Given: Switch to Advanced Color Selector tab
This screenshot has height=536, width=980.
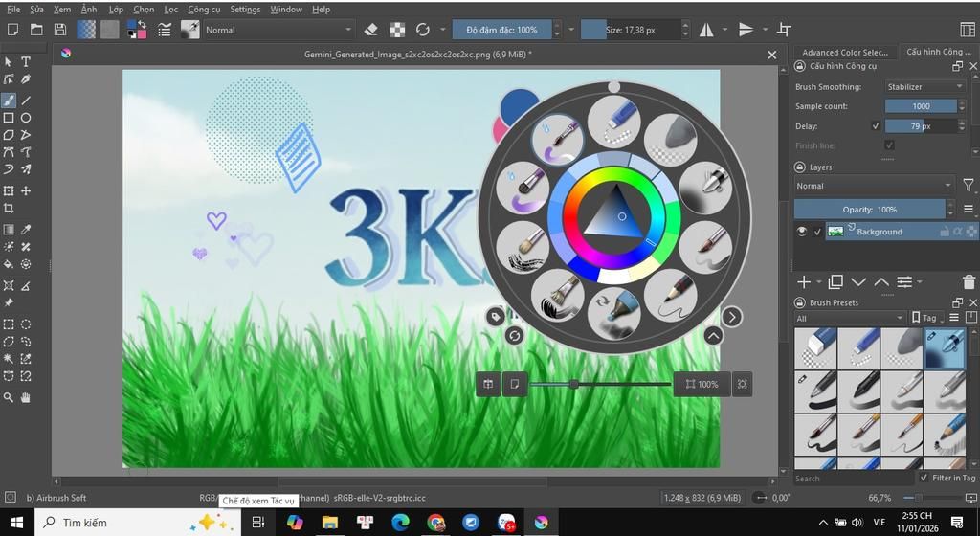Looking at the screenshot, I should [845, 52].
